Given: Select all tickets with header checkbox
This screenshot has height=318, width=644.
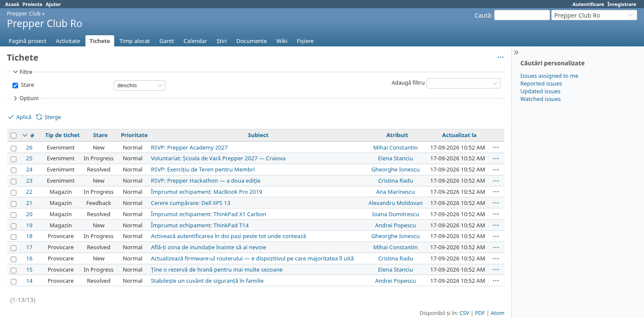Looking at the screenshot, I should point(14,136).
